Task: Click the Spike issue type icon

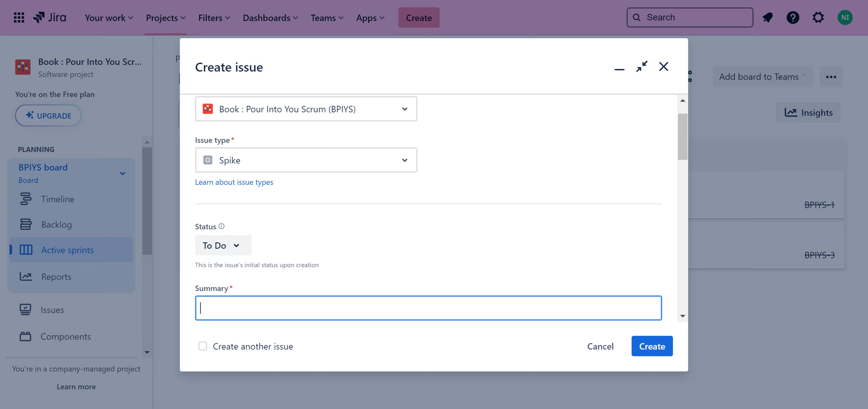Action: pos(208,160)
